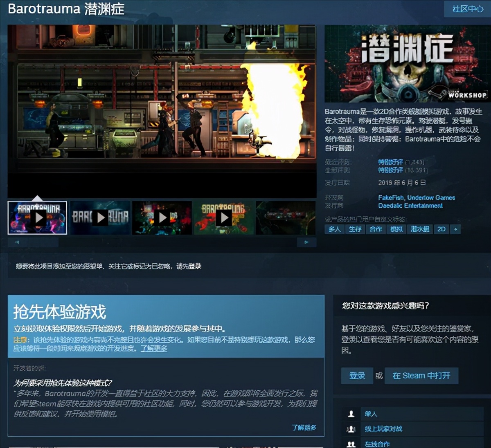Click the 您对这款游戏感兴趣吗? heading
491x448 pixels.
pyautogui.click(x=385, y=306)
